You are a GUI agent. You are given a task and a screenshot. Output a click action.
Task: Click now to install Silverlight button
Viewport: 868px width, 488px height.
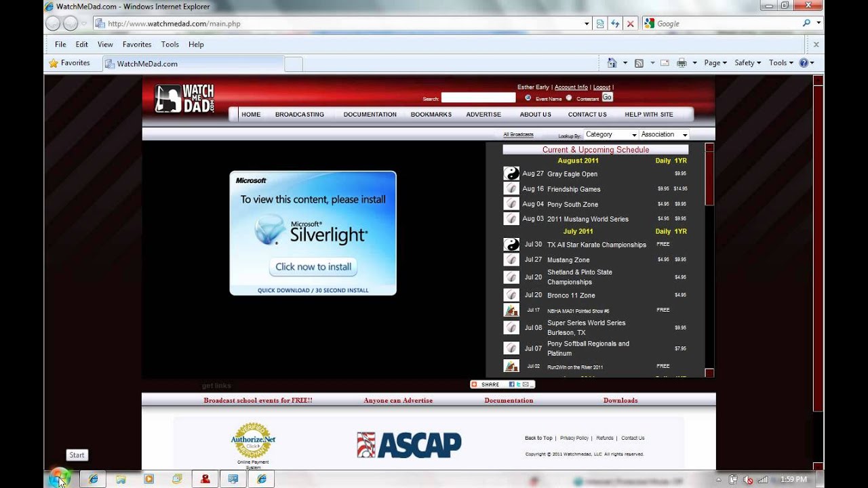[313, 266]
